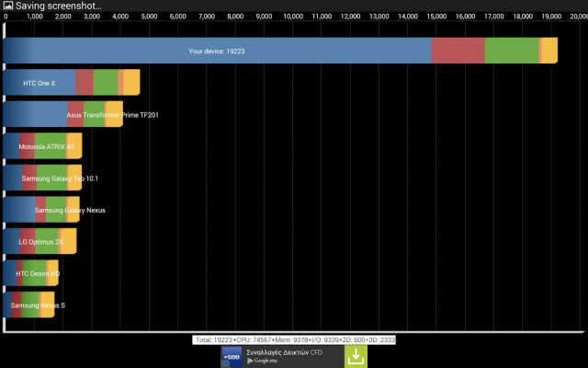
Task: Tap 'Total: 19223' in the score legend
Action: (x=214, y=339)
